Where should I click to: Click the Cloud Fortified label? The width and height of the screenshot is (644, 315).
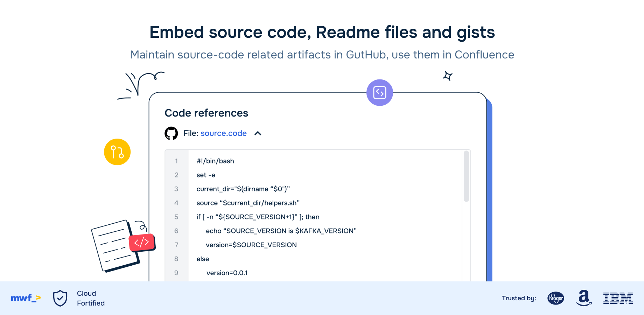(x=91, y=298)
